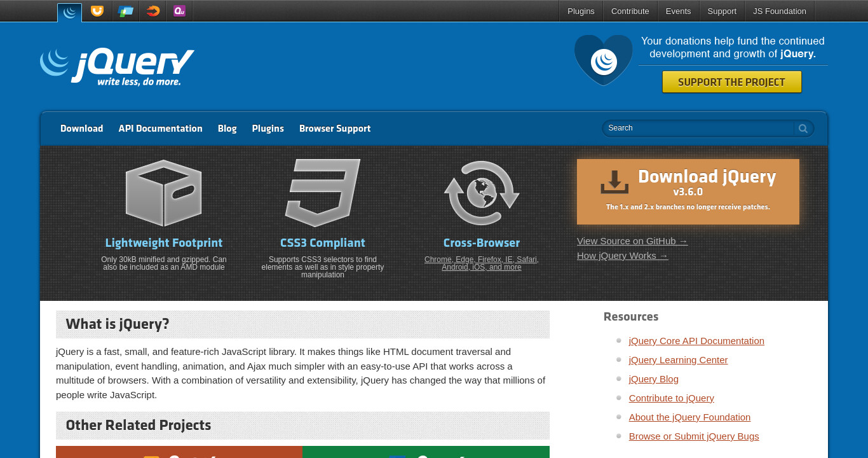Go to API Documentation nav item
Screen dimensions: 868x458
tap(161, 128)
